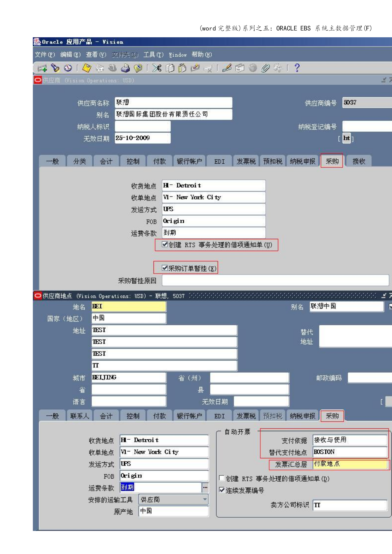The width and height of the screenshot is (392, 554).
Task: Click the 原产地 field 中国
Action: point(174,511)
